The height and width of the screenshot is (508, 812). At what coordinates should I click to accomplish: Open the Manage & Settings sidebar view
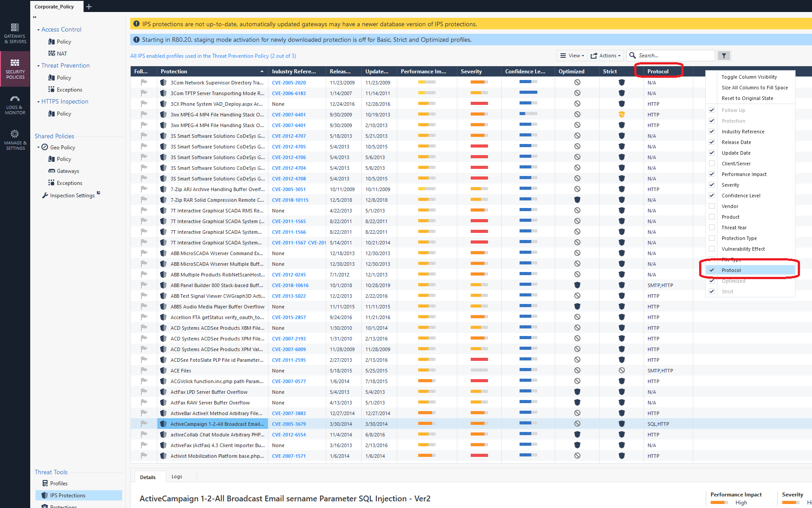pos(15,140)
